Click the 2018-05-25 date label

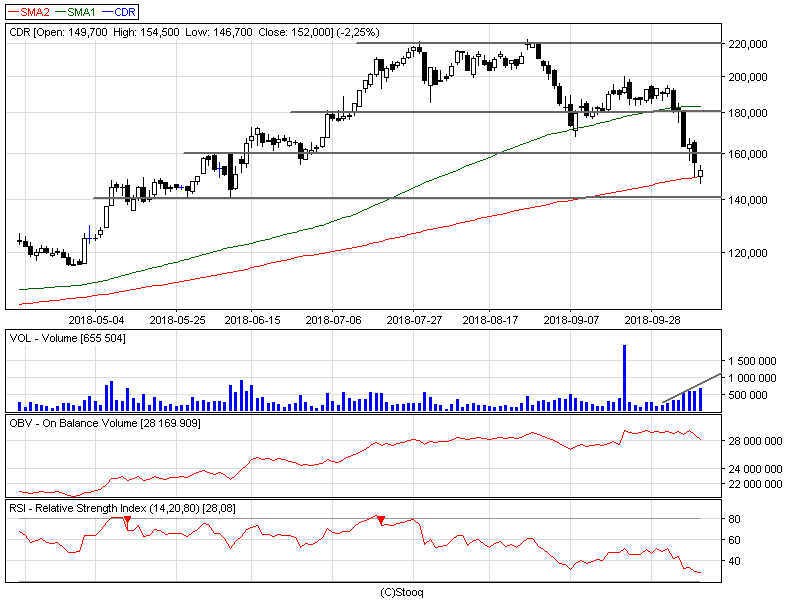(x=178, y=320)
